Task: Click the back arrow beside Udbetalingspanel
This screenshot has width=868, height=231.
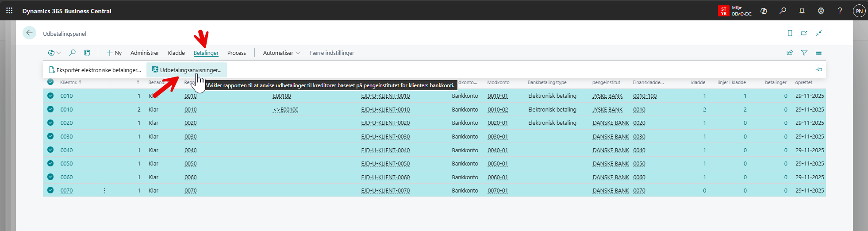Action: tap(29, 33)
